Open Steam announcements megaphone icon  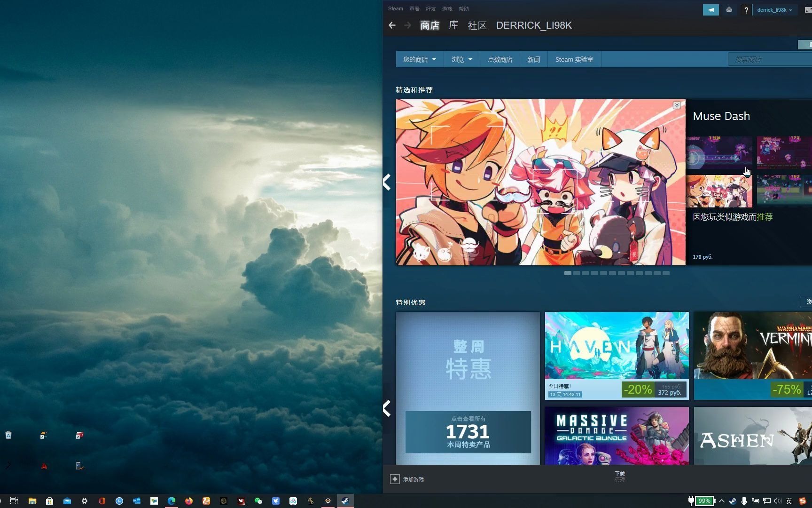[x=710, y=10]
